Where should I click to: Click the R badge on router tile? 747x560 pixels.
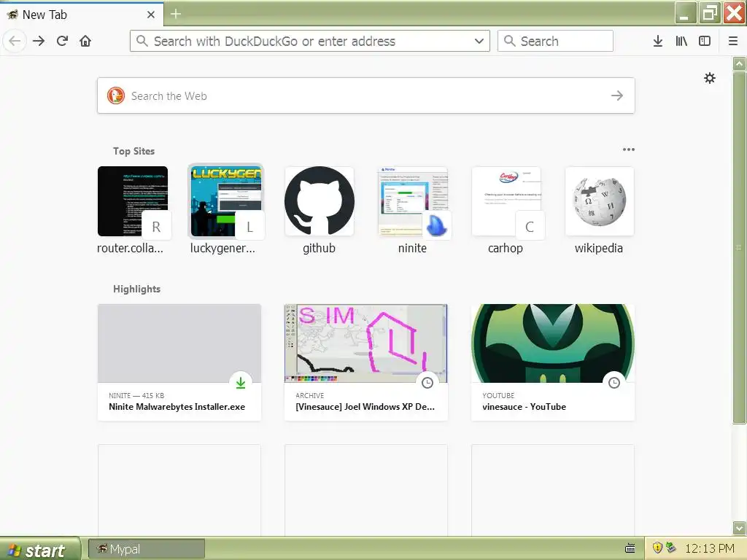[156, 227]
